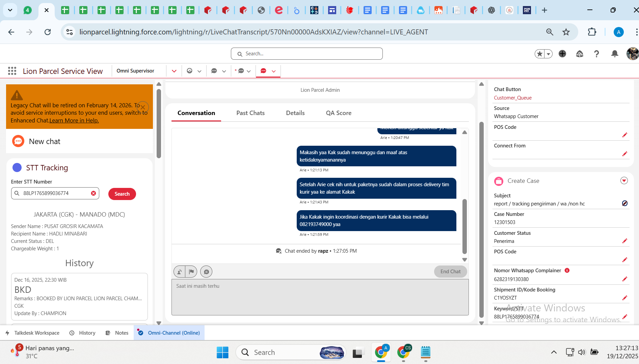Open Chrome extensions puzzle icon
This screenshot has height=364, width=639.
(592, 32)
